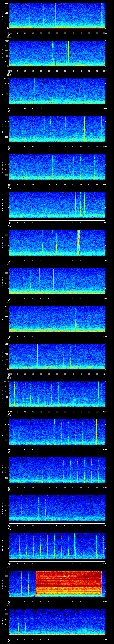This screenshot has width=114, height=644.
Task: Open the spectrogram panel spanning 3:47:00 to 3:48:00
Action: [57, 622]
